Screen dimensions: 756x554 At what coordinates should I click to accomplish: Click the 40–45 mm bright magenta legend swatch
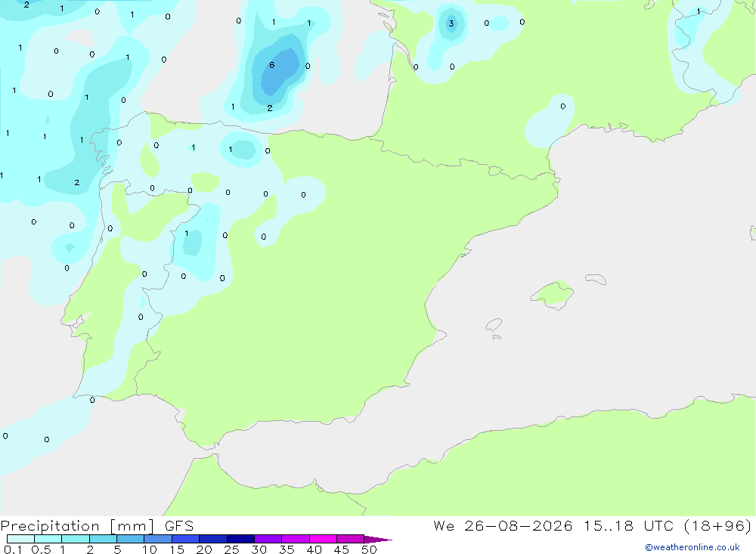click(x=323, y=539)
